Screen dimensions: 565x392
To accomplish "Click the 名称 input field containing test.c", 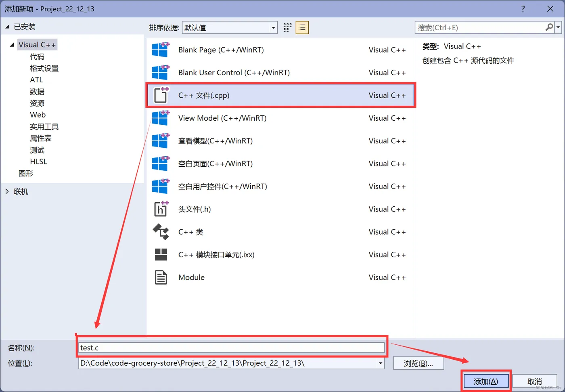I will [232, 348].
